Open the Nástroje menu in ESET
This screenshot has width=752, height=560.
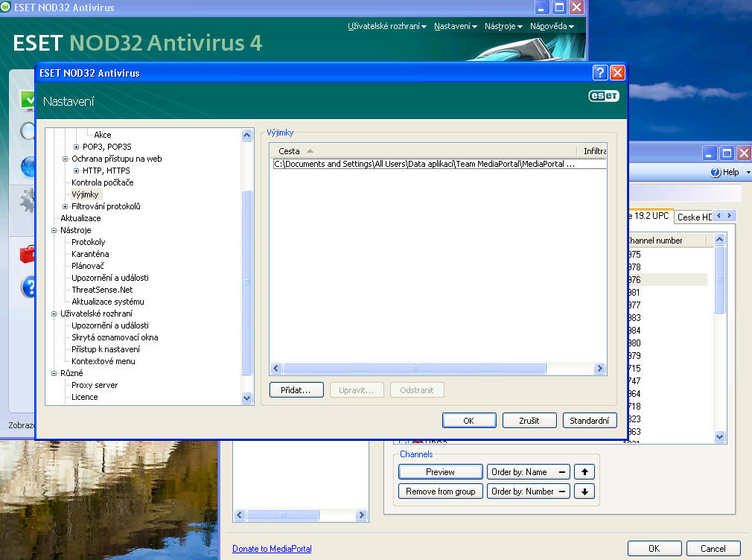click(503, 26)
